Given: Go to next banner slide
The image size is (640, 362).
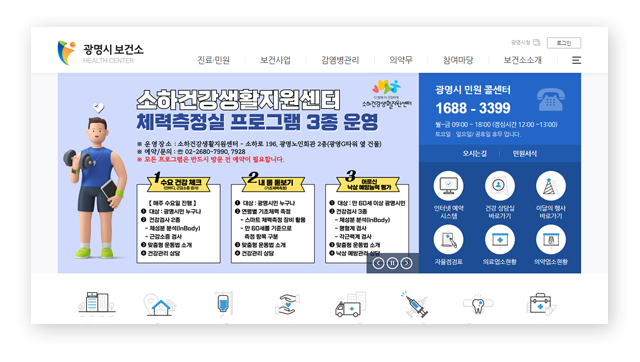Looking at the screenshot, I should (x=406, y=263).
